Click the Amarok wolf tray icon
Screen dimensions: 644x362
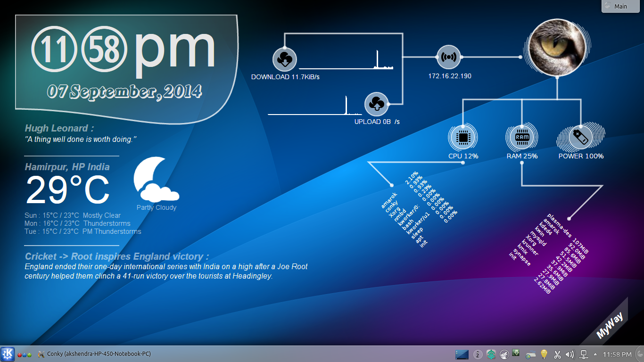pos(504,354)
